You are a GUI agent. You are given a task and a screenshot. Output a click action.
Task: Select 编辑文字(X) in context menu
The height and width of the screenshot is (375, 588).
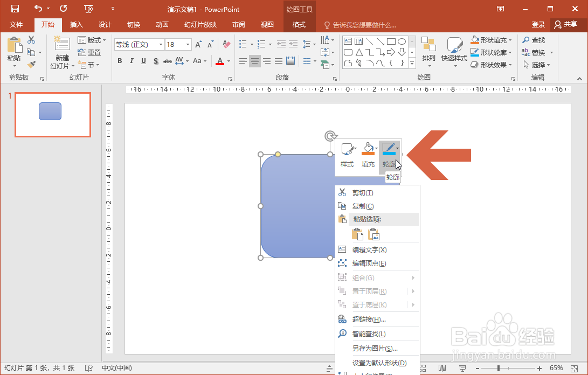click(x=377, y=250)
